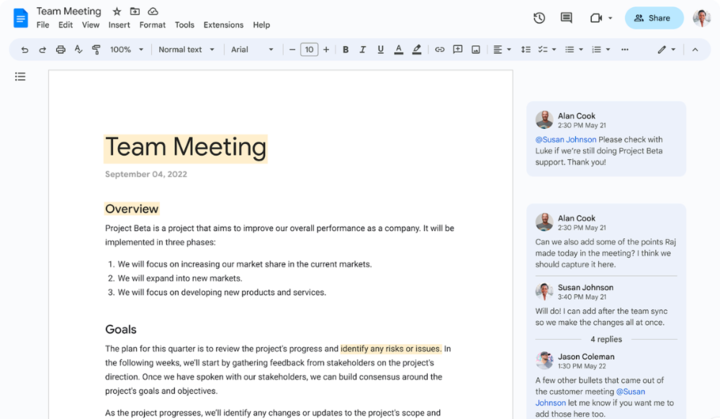
Task: Open the Extensions menu
Action: 223,25
